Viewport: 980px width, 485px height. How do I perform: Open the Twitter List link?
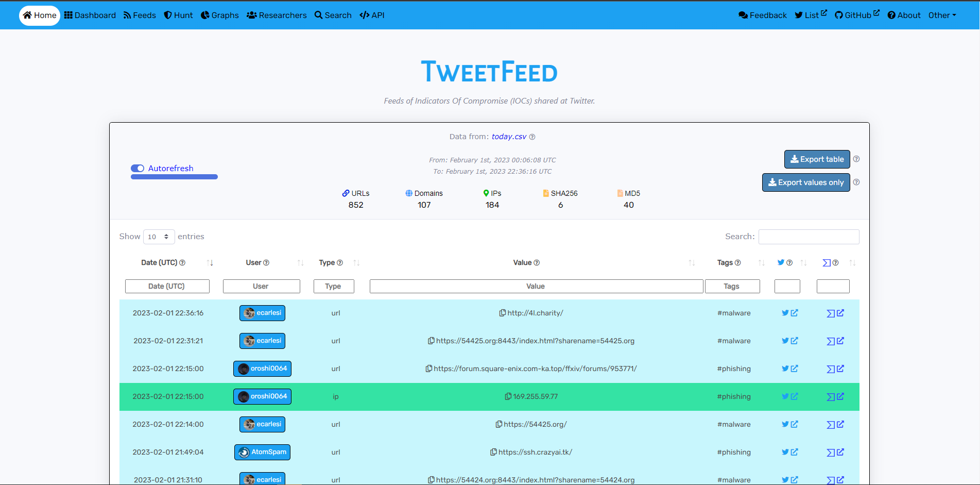pyautogui.click(x=811, y=15)
